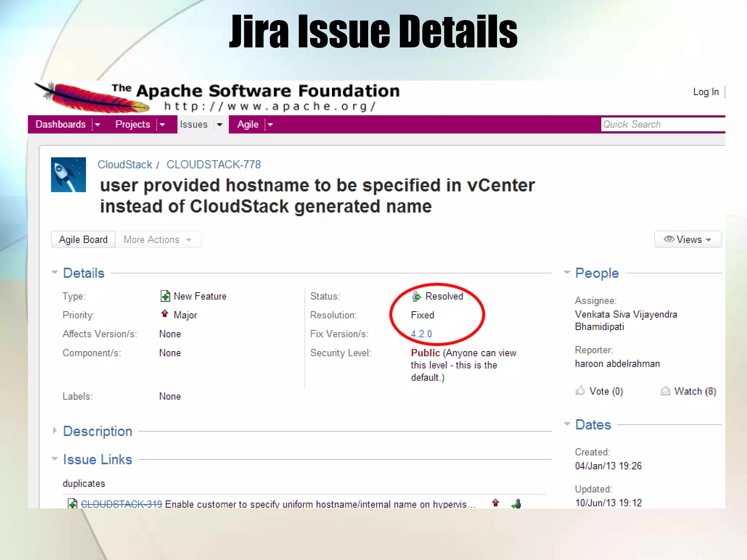Screen dimensions: 747x560
Task: Open the Dashboards menu
Action: coord(61,124)
